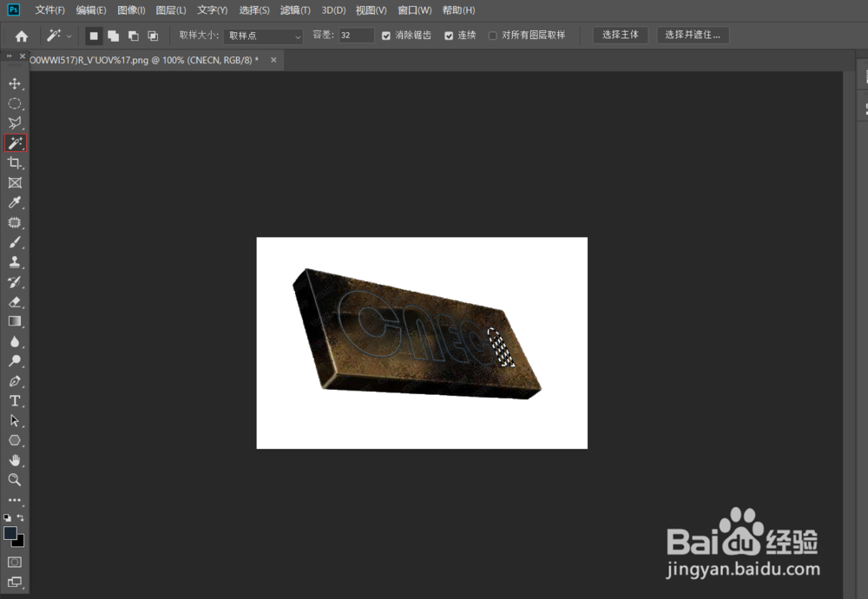Disable the 消除锯齿 checkbox
This screenshot has width=868, height=599.
[x=385, y=35]
